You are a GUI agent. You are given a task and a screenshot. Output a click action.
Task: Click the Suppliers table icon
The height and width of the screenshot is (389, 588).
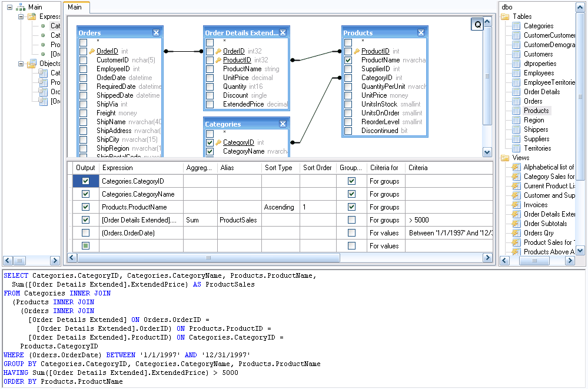click(516, 139)
